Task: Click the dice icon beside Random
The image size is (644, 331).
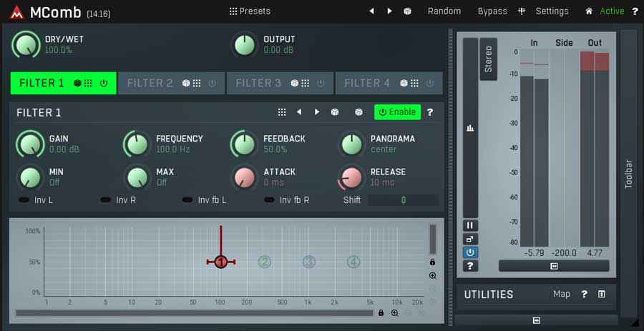Action: [x=407, y=11]
